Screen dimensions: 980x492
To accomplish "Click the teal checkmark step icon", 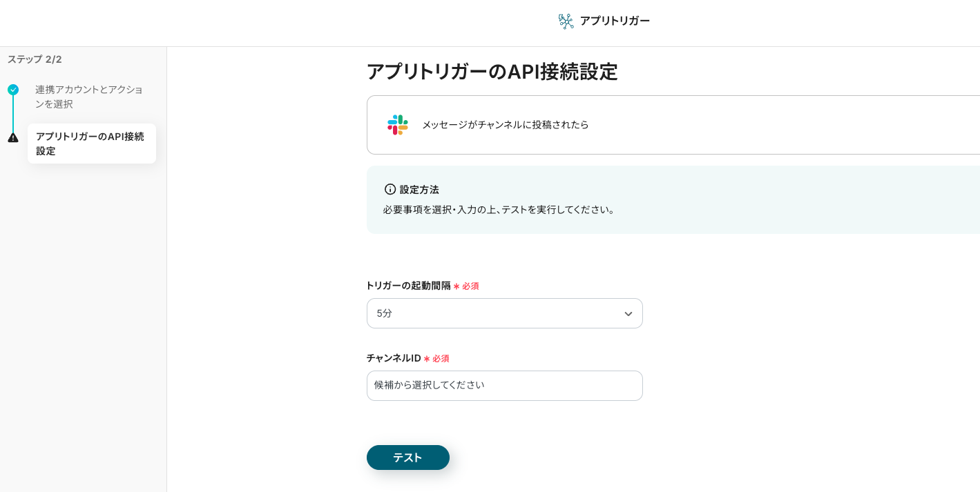I will pyautogui.click(x=13, y=90).
